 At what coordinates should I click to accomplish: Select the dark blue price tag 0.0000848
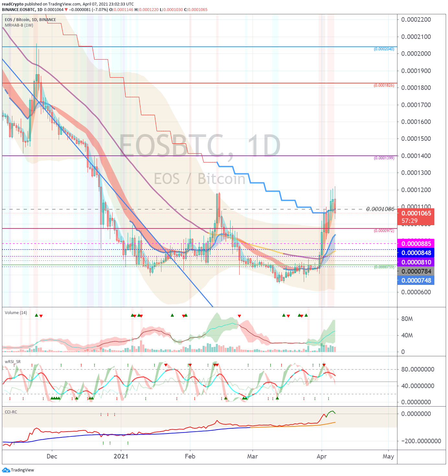point(416,253)
